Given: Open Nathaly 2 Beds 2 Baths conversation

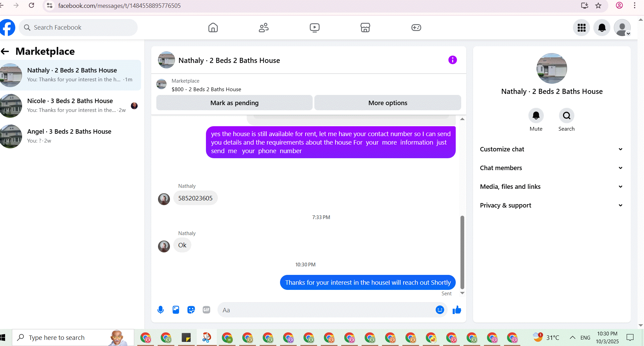Looking at the screenshot, I should click(x=70, y=75).
